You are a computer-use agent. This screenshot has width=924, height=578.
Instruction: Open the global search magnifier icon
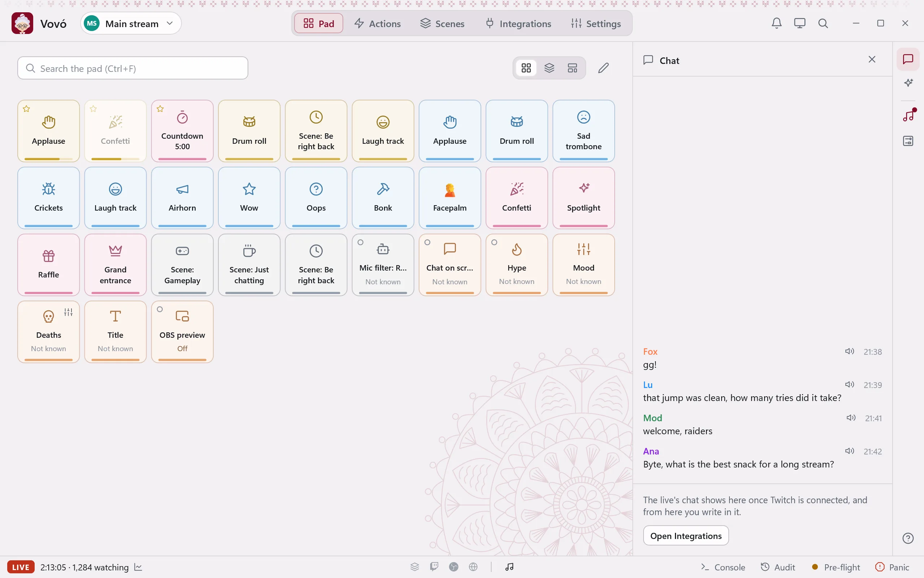coord(823,23)
